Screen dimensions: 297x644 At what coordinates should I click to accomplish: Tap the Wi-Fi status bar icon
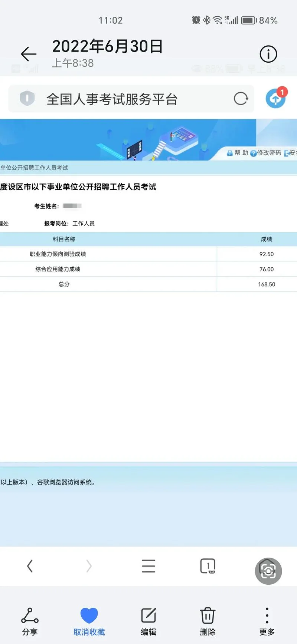(x=218, y=20)
